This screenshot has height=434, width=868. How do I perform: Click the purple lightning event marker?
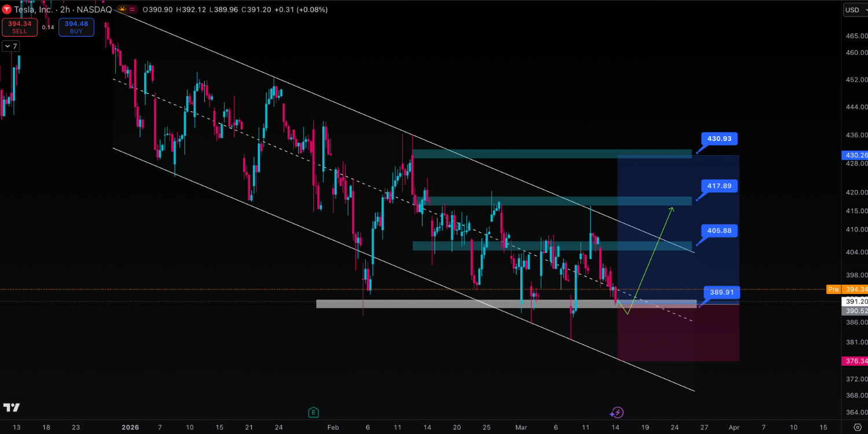click(616, 412)
